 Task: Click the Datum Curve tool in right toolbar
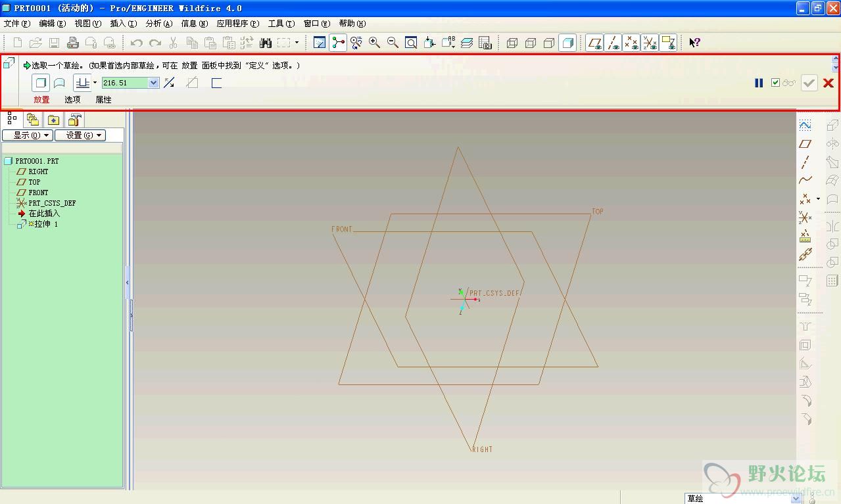point(805,180)
